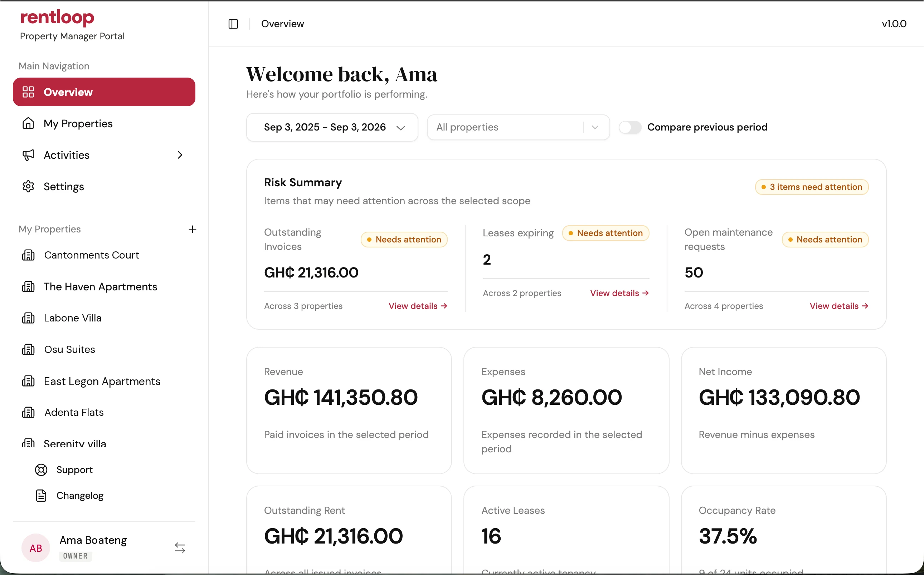This screenshot has height=575, width=924.
Task: Open My Properties navigation item
Action: pyautogui.click(x=104, y=123)
